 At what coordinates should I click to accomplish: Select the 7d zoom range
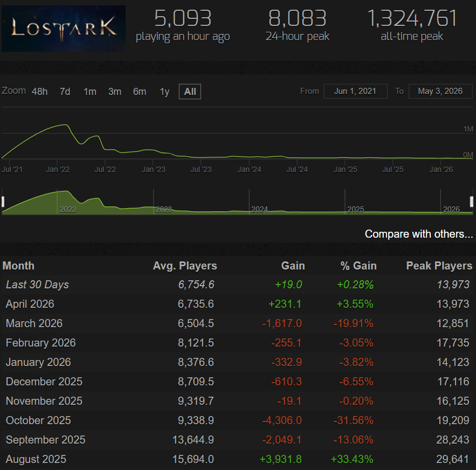[65, 92]
